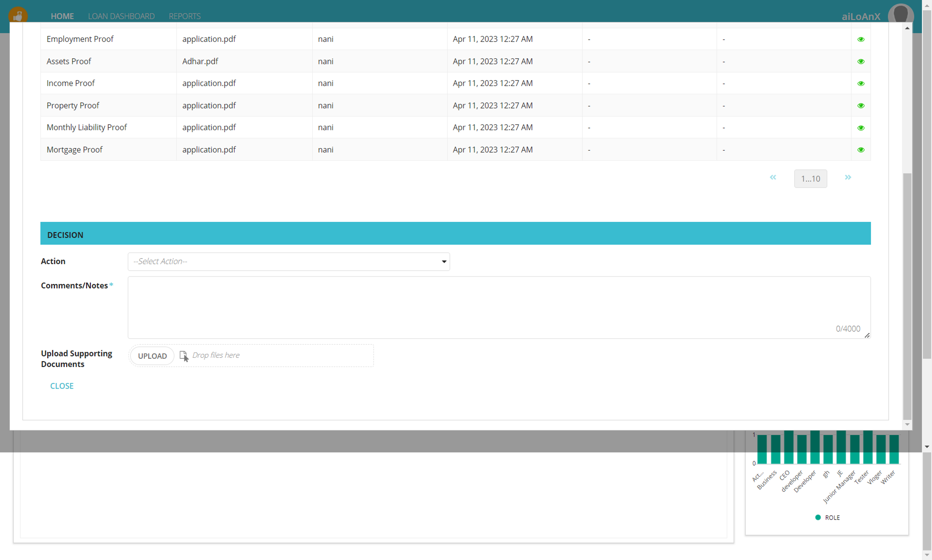Click Adhar.pdf file name
Image resolution: width=932 pixels, height=560 pixels.
(200, 61)
